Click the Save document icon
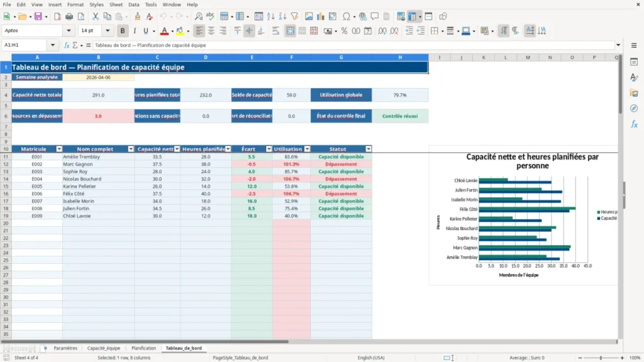644x362 pixels. [x=38, y=16]
